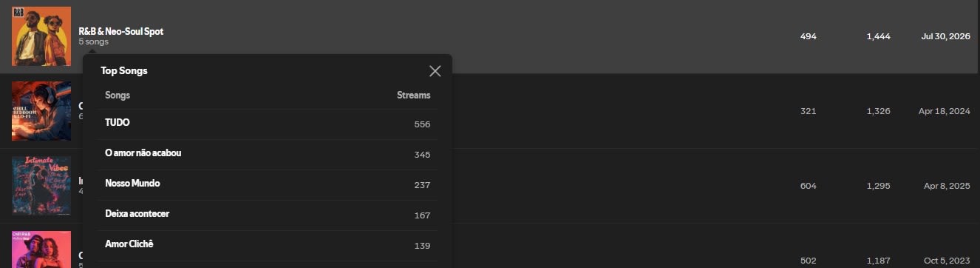
Task: Select the Intimate Vibes playlist cover
Action: point(41,186)
